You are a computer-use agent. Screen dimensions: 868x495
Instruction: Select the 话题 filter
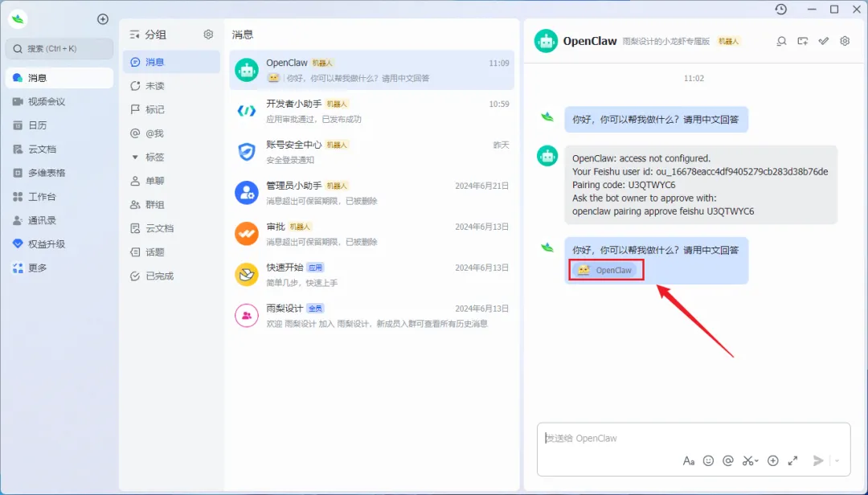click(172, 252)
